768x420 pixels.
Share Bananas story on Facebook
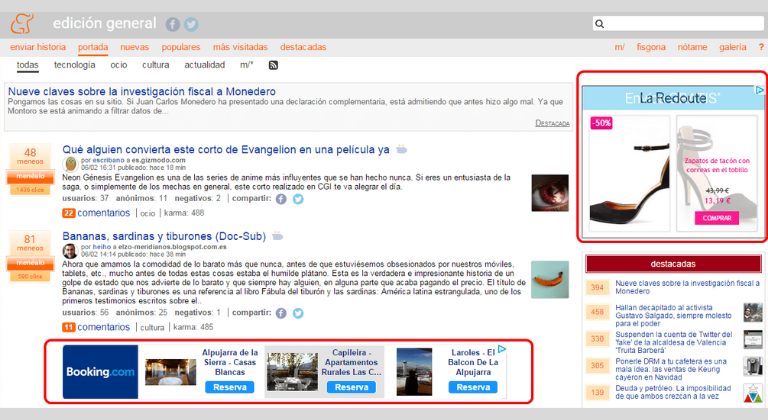[281, 313]
